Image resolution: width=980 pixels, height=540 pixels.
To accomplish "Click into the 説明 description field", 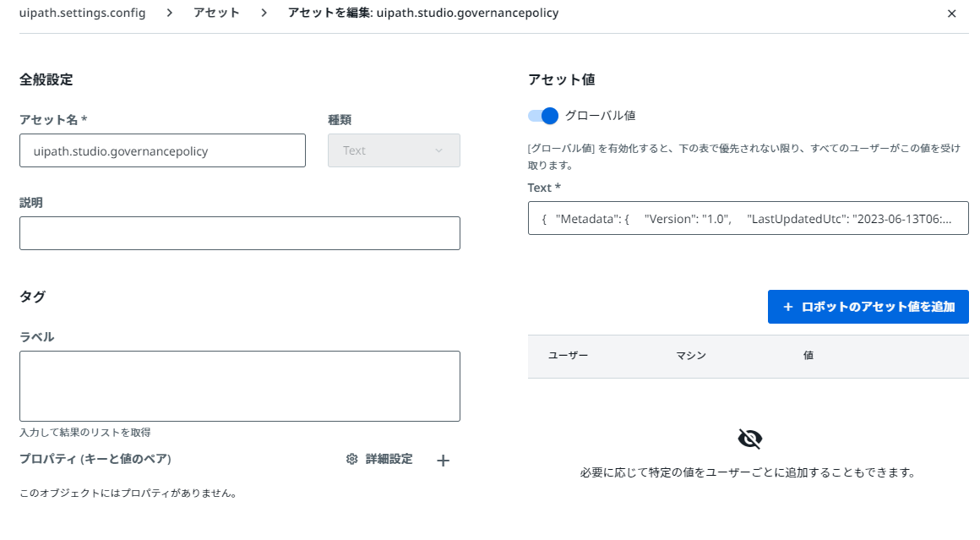I will (x=240, y=233).
